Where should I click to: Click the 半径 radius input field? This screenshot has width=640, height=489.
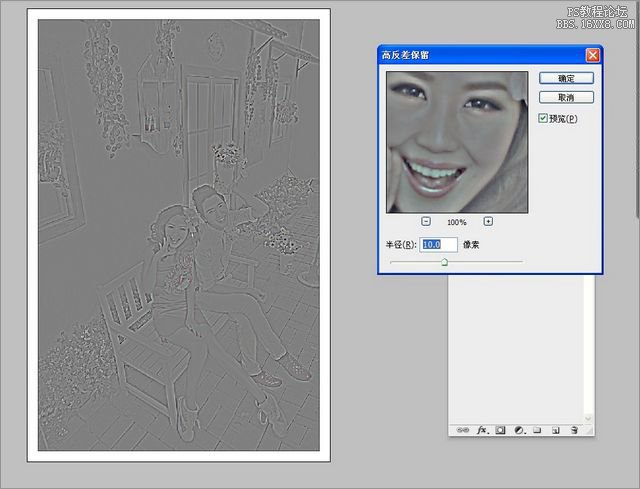439,244
